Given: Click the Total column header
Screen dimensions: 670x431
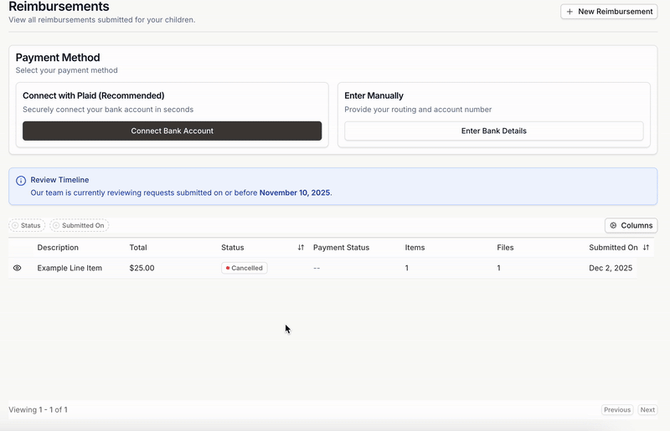Looking at the screenshot, I should click(138, 247).
